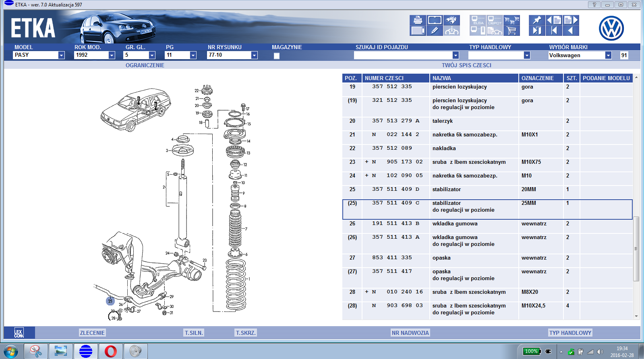Click the NAZWA column header

click(x=474, y=78)
